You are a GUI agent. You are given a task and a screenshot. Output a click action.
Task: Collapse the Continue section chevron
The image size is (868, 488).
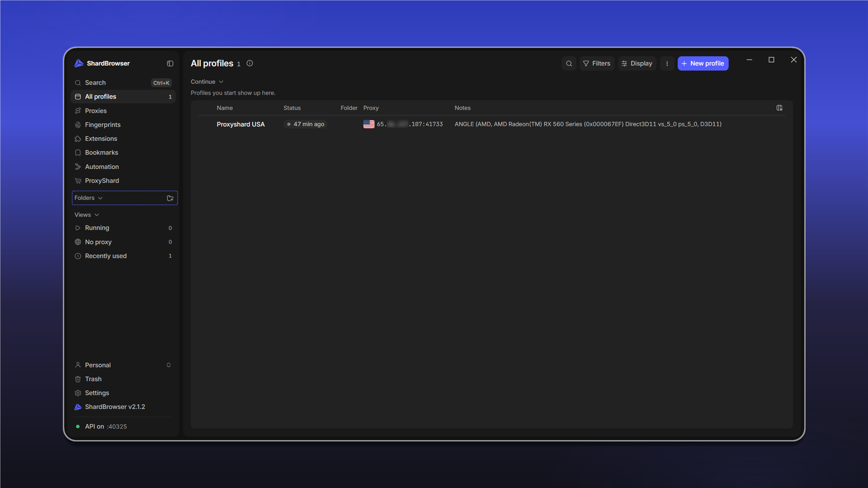tap(221, 82)
